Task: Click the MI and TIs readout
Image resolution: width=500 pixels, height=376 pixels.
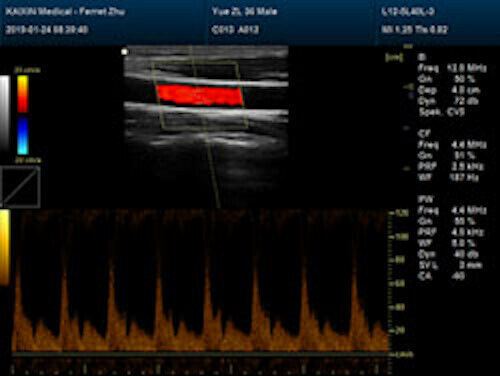Action: [414, 30]
